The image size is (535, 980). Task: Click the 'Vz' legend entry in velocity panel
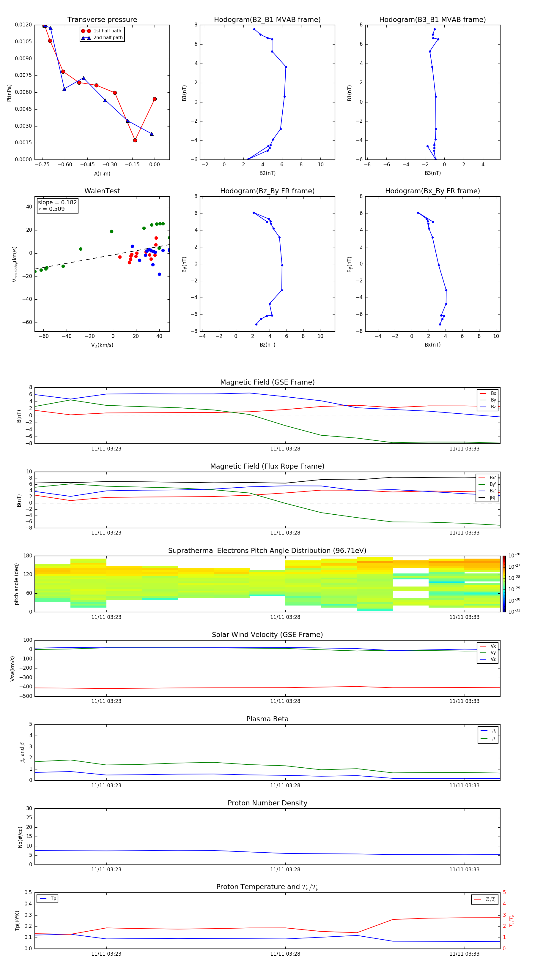(x=488, y=659)
